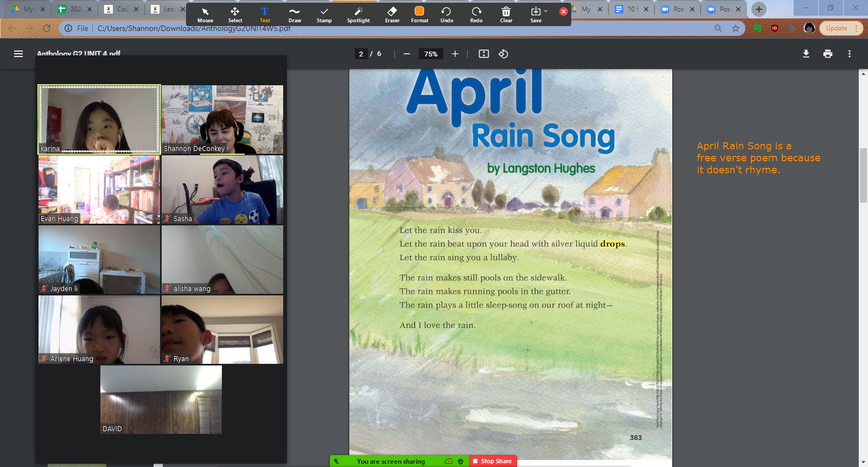Print the PDF document
This screenshot has width=868, height=467.
(x=828, y=54)
